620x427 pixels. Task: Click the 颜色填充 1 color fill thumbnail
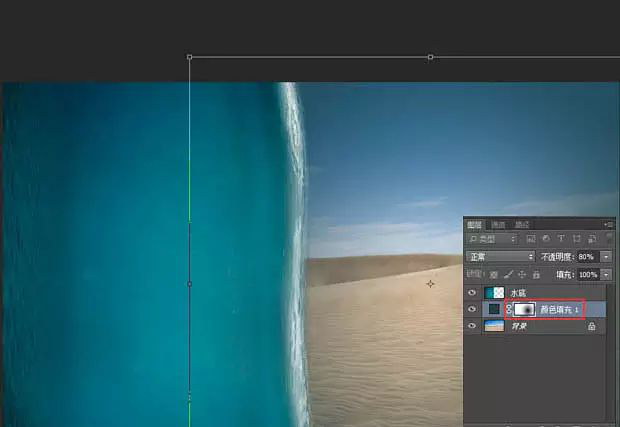pos(494,310)
